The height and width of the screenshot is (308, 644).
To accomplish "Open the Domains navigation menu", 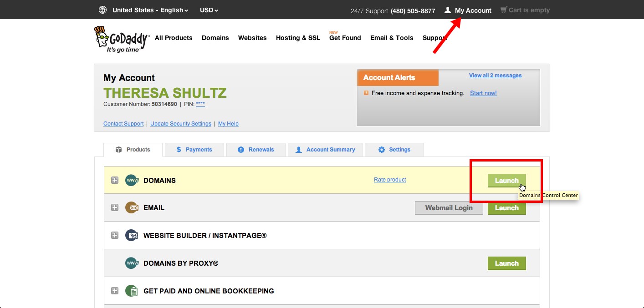I will [x=215, y=38].
